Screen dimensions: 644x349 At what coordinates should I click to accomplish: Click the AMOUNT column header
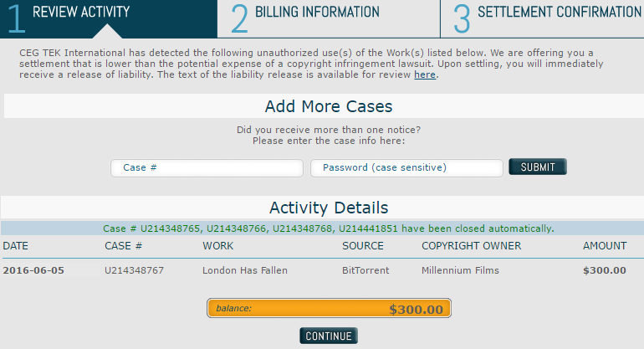pos(605,246)
